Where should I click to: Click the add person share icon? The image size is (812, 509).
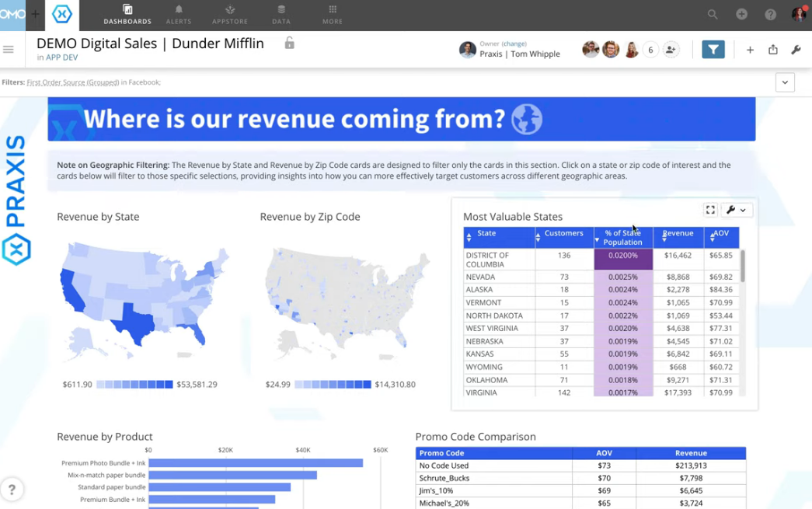(x=671, y=50)
